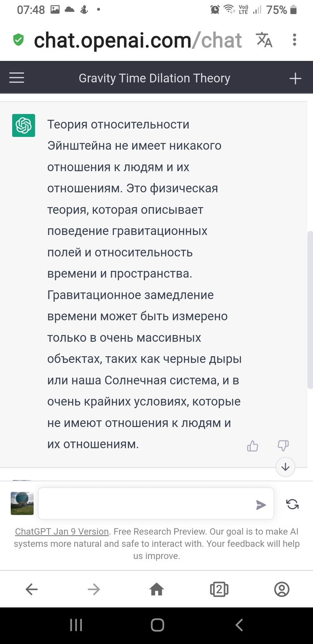Open the hamburger sidebar menu
This screenshot has width=313, height=644.
tap(17, 78)
